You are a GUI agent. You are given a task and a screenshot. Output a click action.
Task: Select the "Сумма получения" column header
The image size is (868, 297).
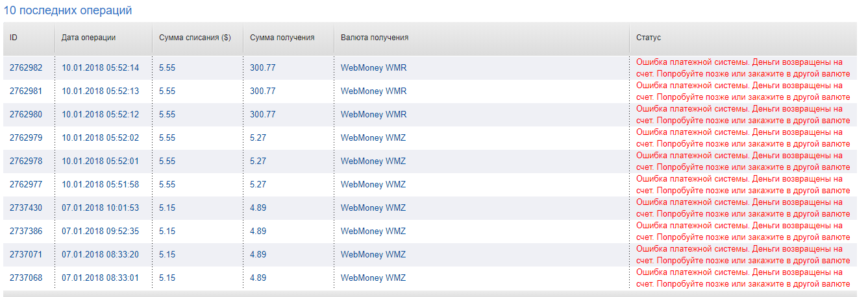(282, 38)
